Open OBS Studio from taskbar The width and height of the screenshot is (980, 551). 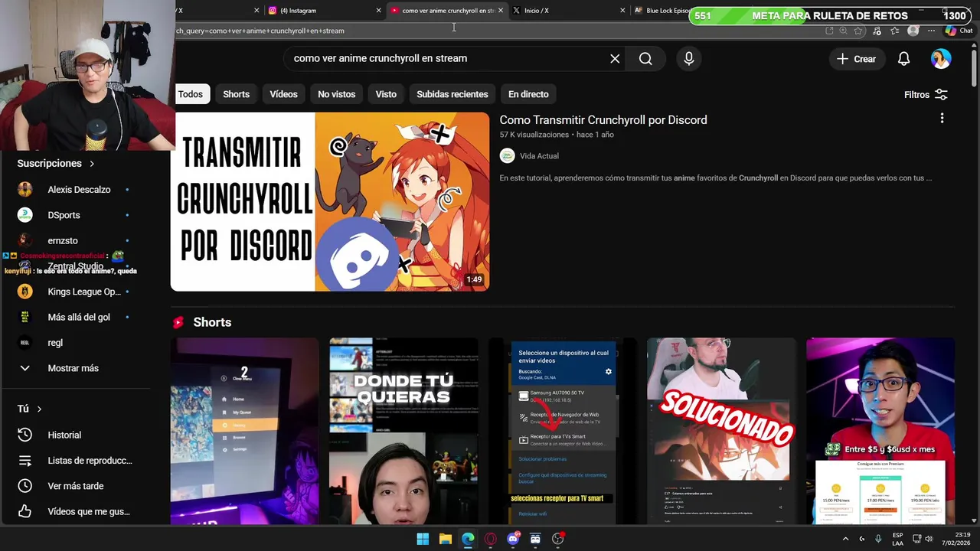(x=558, y=539)
